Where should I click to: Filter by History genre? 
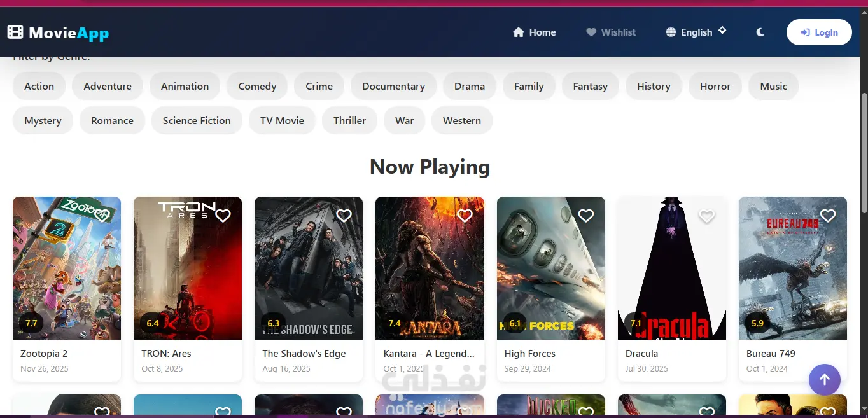click(654, 86)
